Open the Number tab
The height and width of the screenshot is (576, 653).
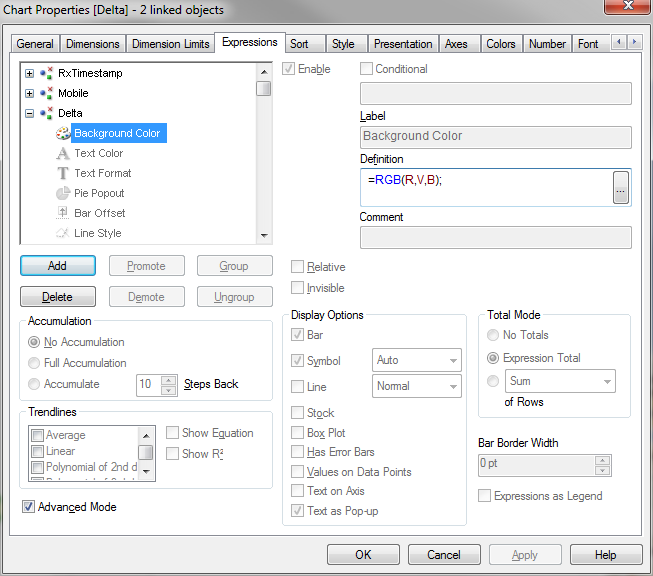[x=547, y=44]
